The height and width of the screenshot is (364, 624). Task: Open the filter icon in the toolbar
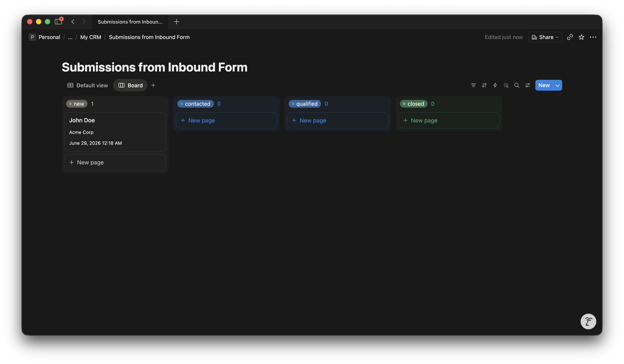473,85
